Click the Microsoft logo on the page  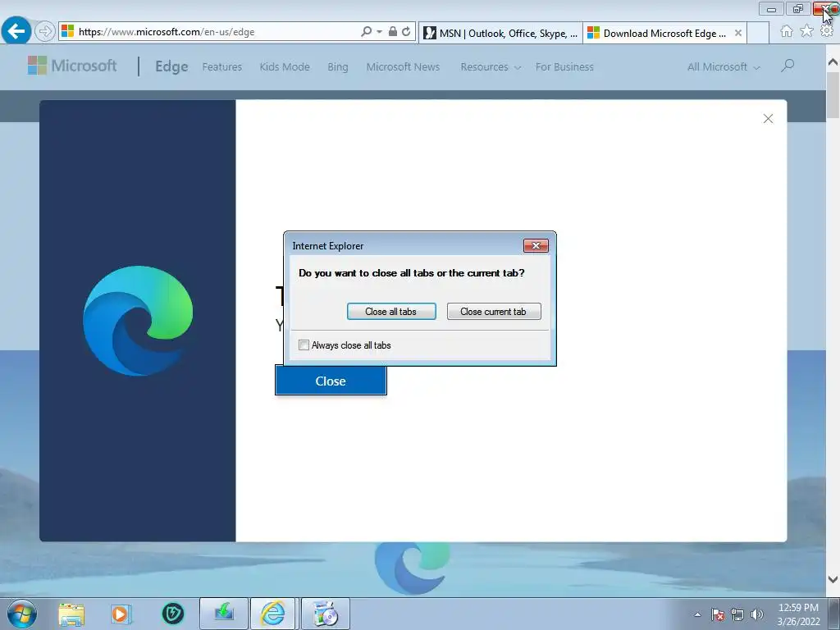coord(72,66)
